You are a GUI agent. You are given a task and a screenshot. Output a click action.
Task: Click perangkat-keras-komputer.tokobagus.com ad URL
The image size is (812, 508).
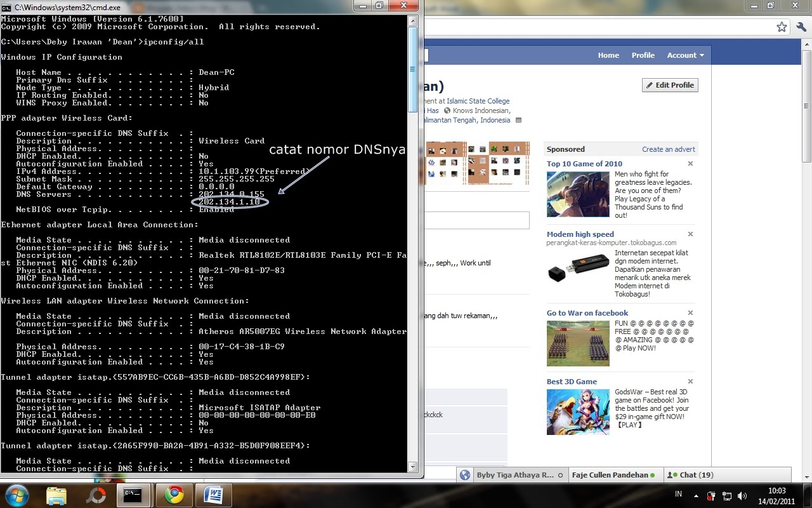612,243
